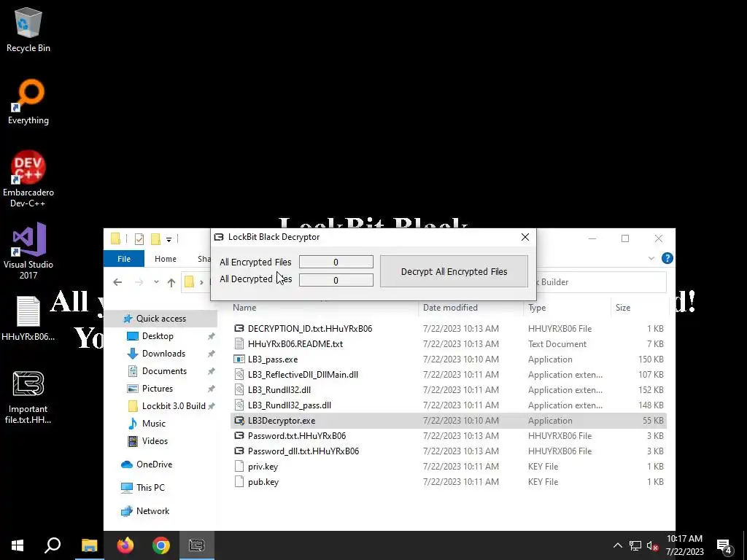Image resolution: width=747 pixels, height=560 pixels.
Task: Select HHuYRxB06.README.txt file
Action: tap(295, 344)
